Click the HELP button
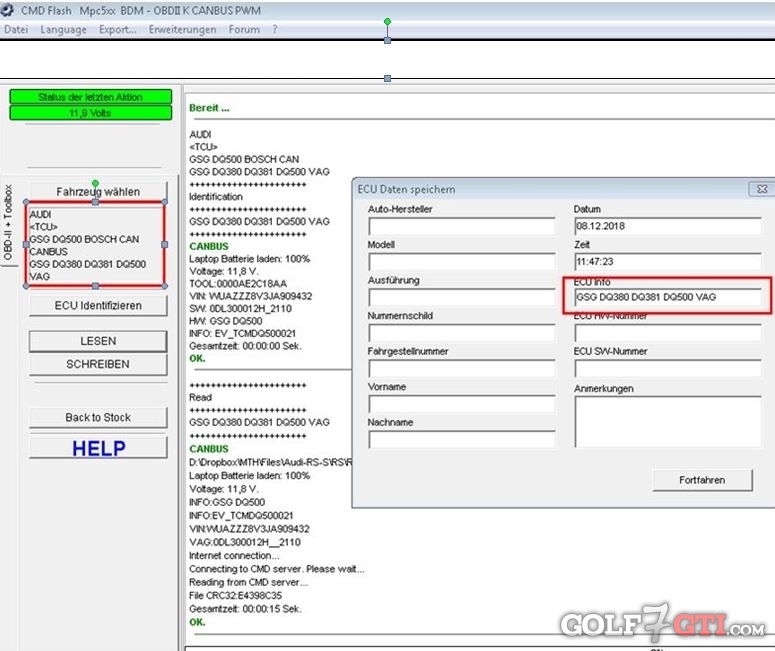The width and height of the screenshot is (775, 651). click(x=98, y=448)
